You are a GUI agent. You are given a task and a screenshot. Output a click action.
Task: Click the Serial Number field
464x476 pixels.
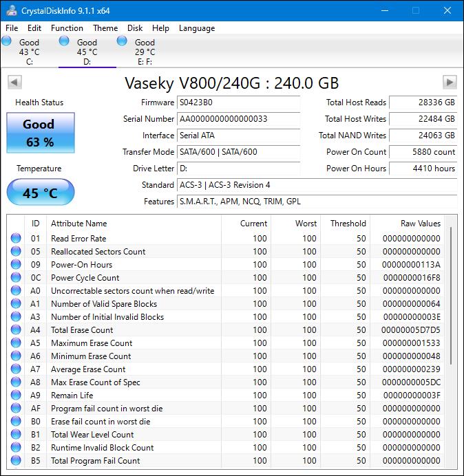click(238, 119)
